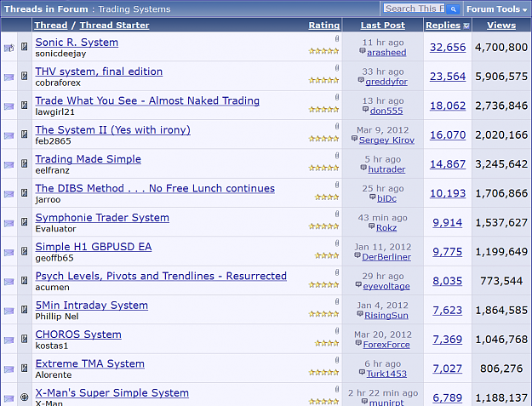Open the Forum Tools dropdown menu
Screen dimensions: 532x406
pos(497,9)
